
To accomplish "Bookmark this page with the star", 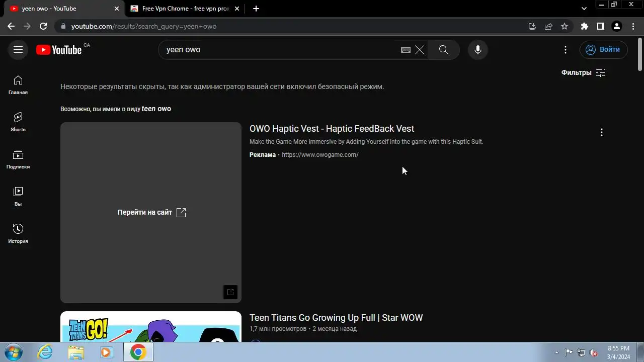I will coord(565,26).
